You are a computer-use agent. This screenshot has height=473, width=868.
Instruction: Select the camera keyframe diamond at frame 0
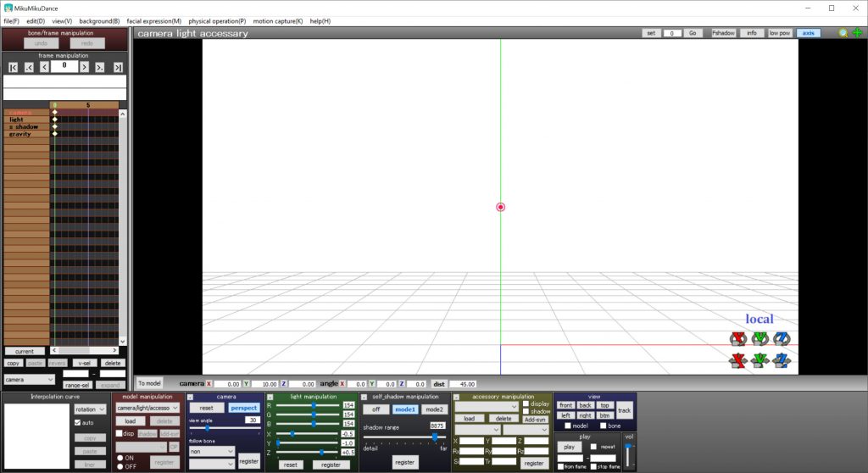(x=55, y=113)
